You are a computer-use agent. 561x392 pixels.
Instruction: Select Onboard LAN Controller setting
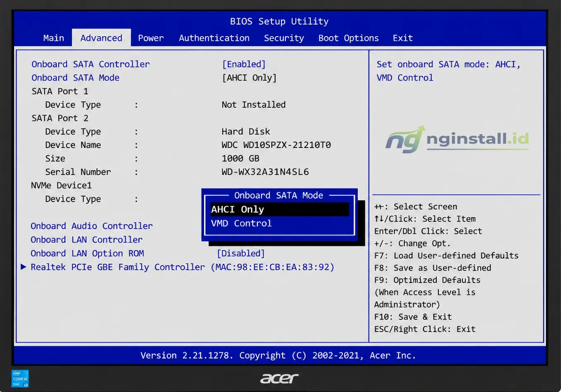coord(86,240)
